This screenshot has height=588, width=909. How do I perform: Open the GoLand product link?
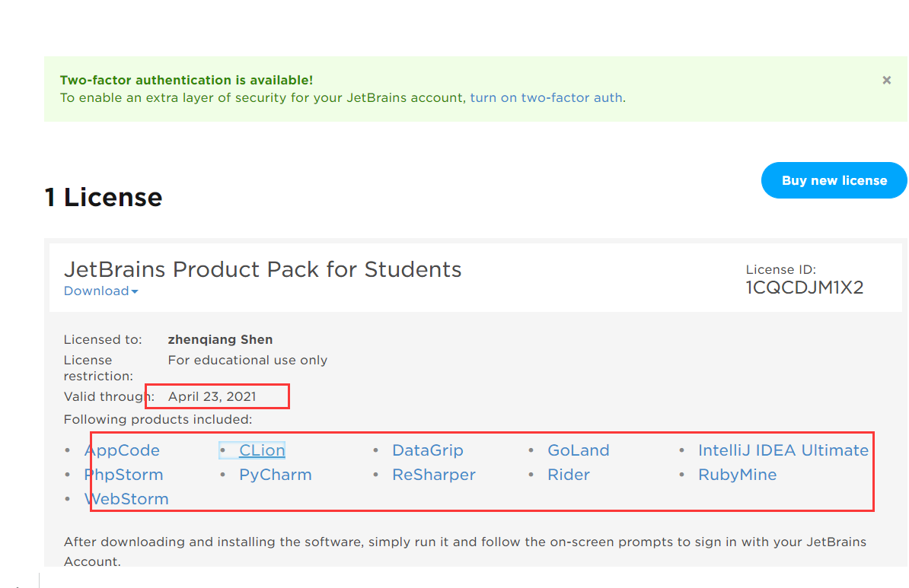point(578,450)
